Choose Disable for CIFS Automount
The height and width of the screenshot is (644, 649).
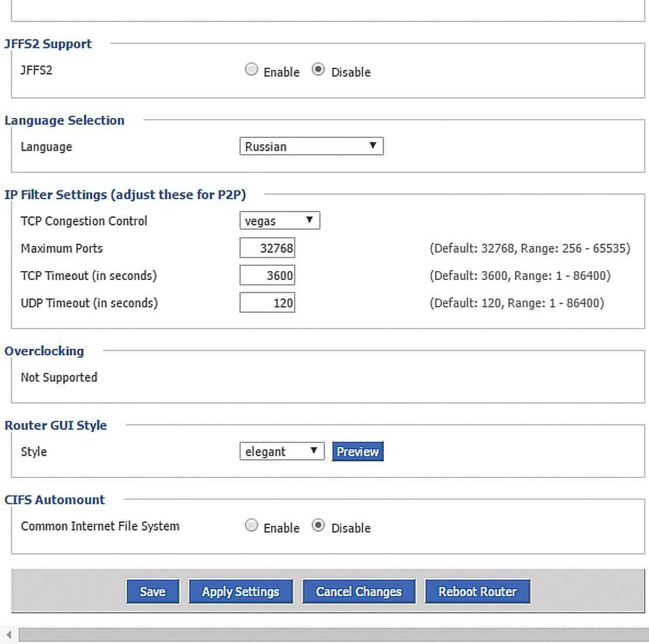pyautogui.click(x=319, y=526)
